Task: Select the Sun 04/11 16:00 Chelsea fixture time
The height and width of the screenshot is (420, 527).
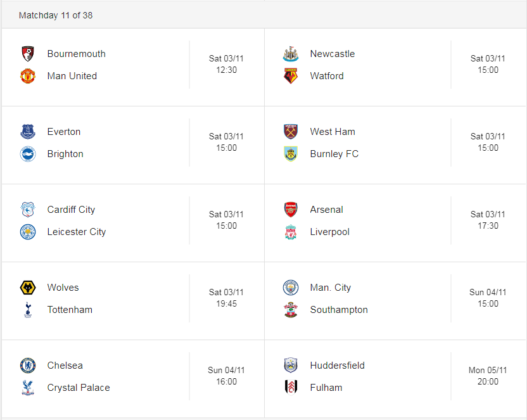Action: coord(226,376)
